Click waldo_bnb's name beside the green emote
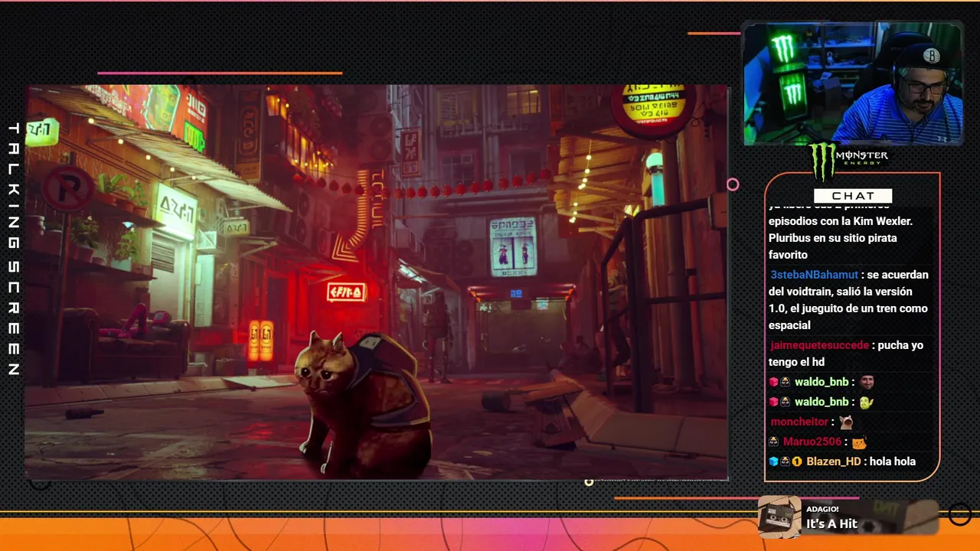The width and height of the screenshot is (980, 551). coord(822,402)
